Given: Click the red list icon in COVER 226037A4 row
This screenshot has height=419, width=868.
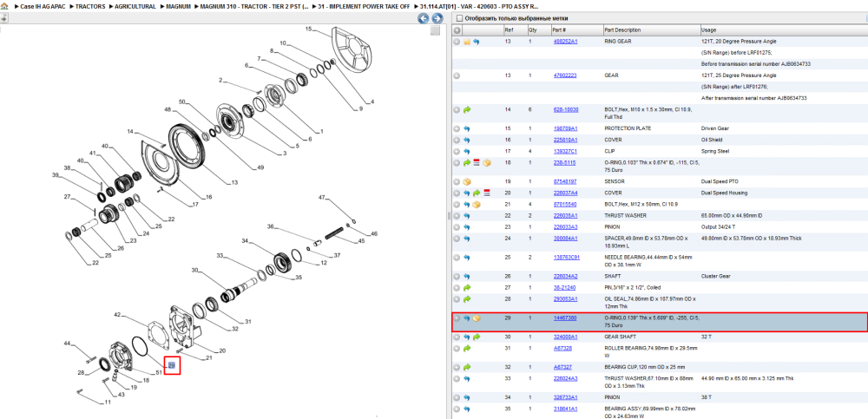Looking at the screenshot, I should point(487,193).
